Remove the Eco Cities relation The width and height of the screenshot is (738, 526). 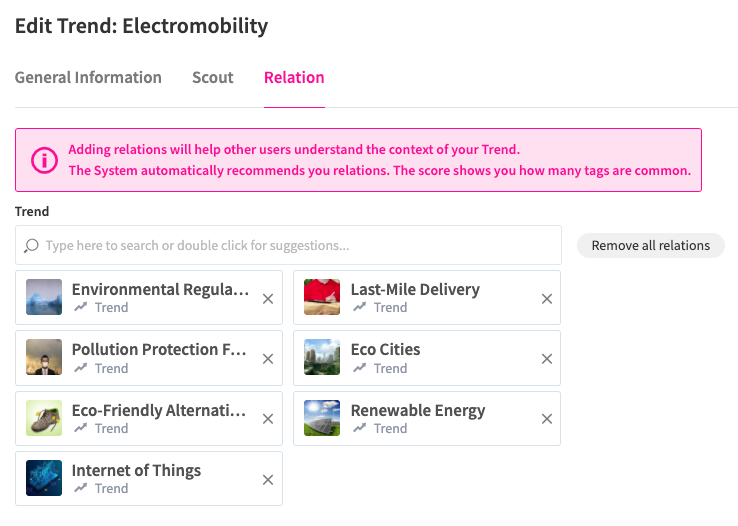(x=546, y=359)
